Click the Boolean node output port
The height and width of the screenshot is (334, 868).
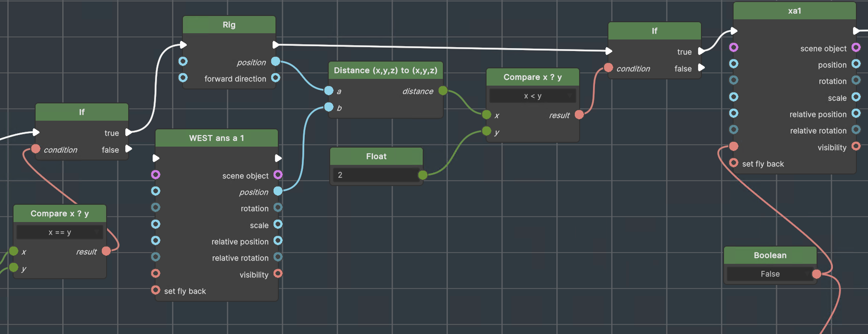(x=816, y=274)
